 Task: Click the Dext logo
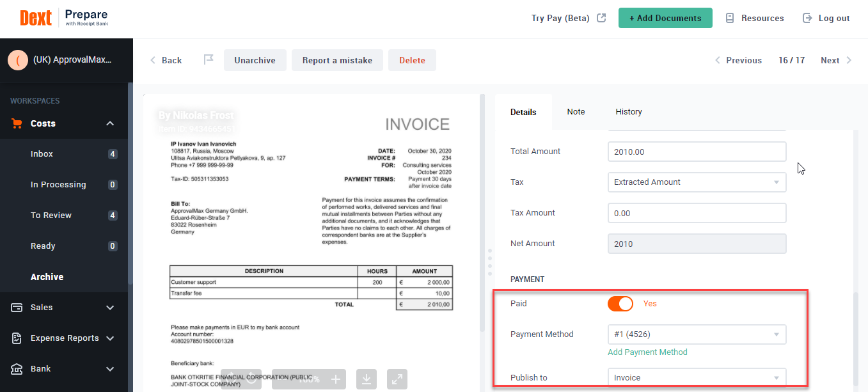click(x=35, y=18)
